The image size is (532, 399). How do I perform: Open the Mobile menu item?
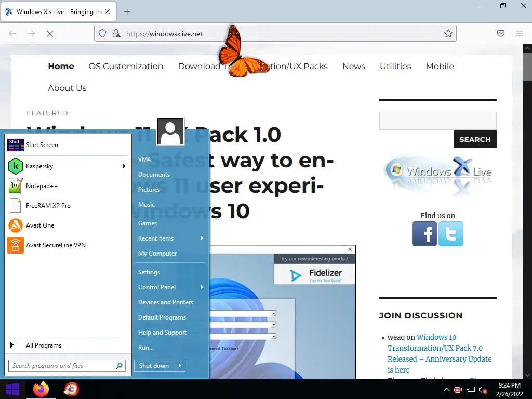coord(440,66)
